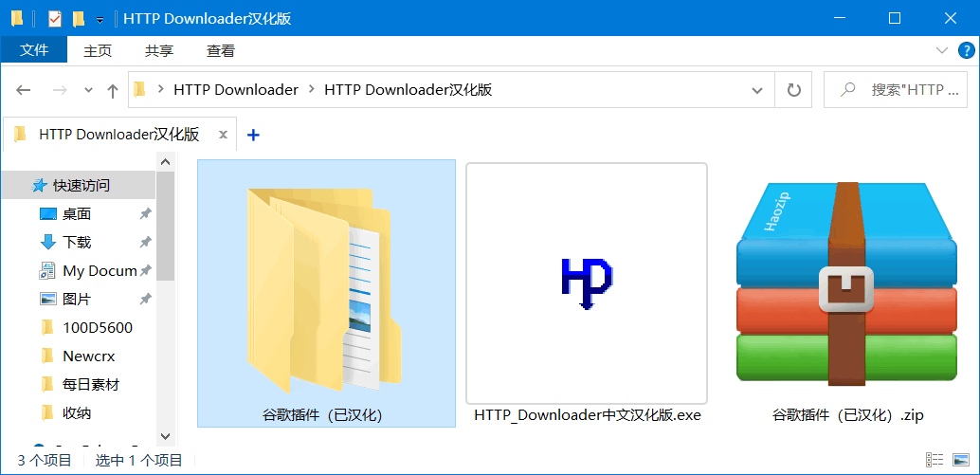Image resolution: width=980 pixels, height=475 pixels.
Task: Click the 谷歌插件（已汉化）folder name label
Action: 322,415
